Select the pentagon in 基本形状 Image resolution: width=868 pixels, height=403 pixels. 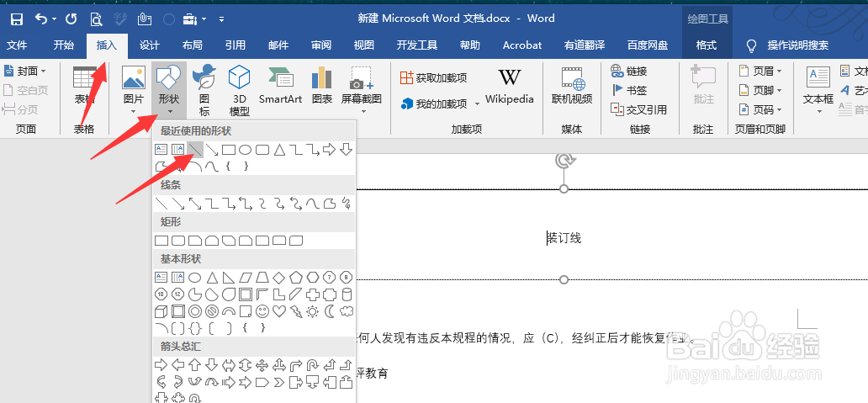coord(296,277)
